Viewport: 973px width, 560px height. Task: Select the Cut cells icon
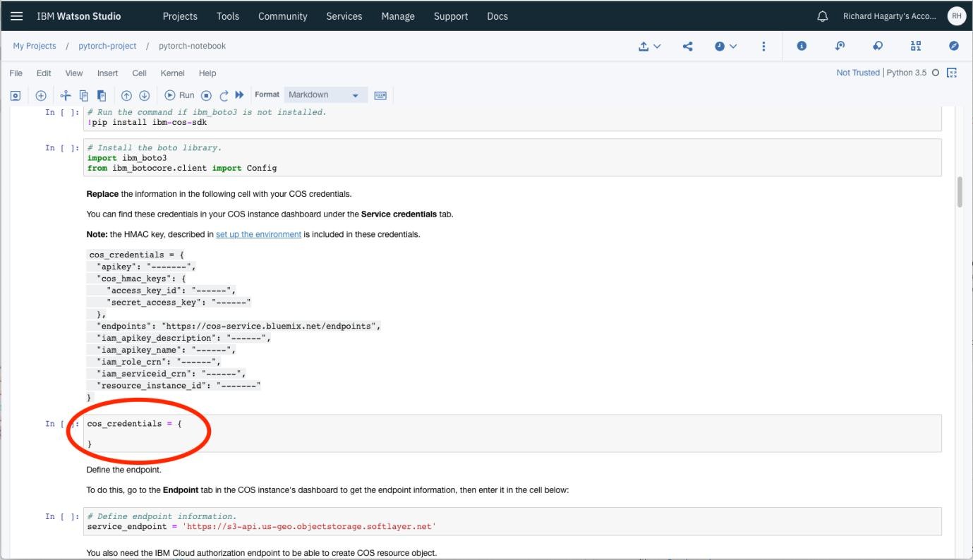click(66, 95)
